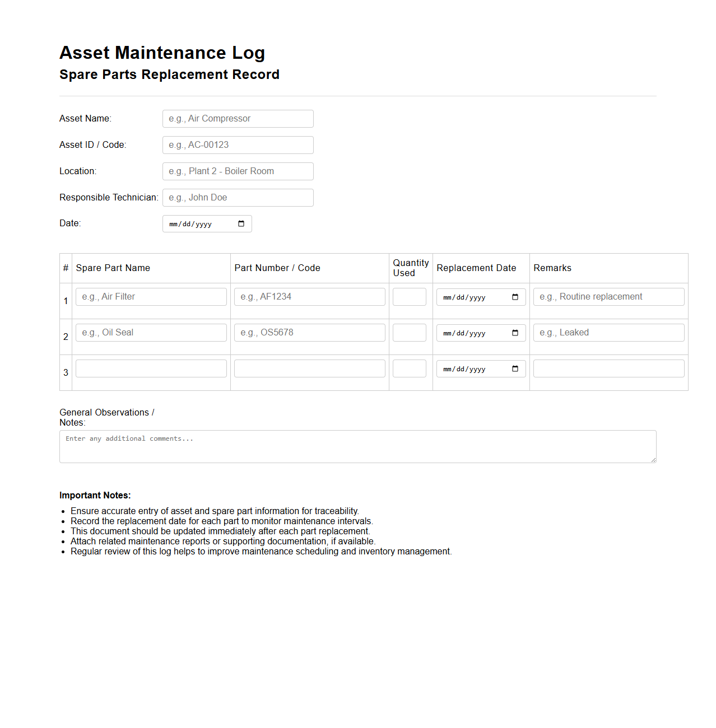Focus the empty row 3 Spare Part Name
This screenshot has width=716, height=728.
pos(151,368)
